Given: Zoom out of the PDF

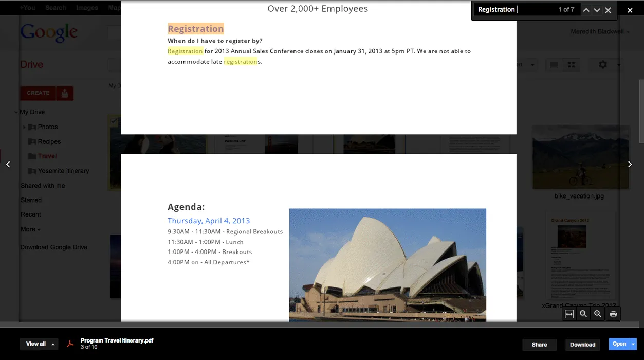Looking at the screenshot, I should (583, 314).
